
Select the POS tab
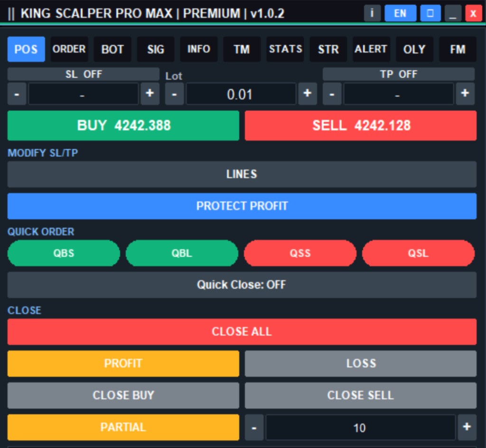pos(26,49)
